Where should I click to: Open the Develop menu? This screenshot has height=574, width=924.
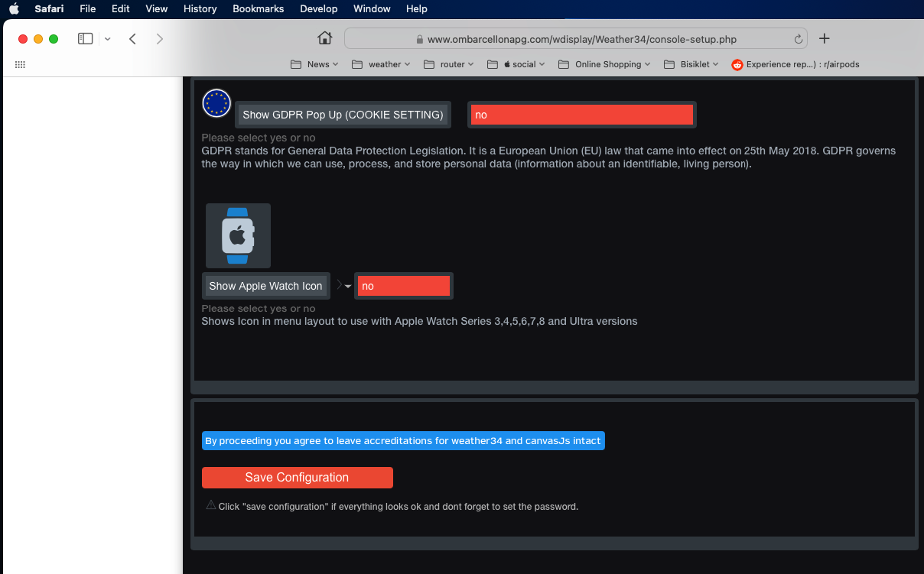318,9
